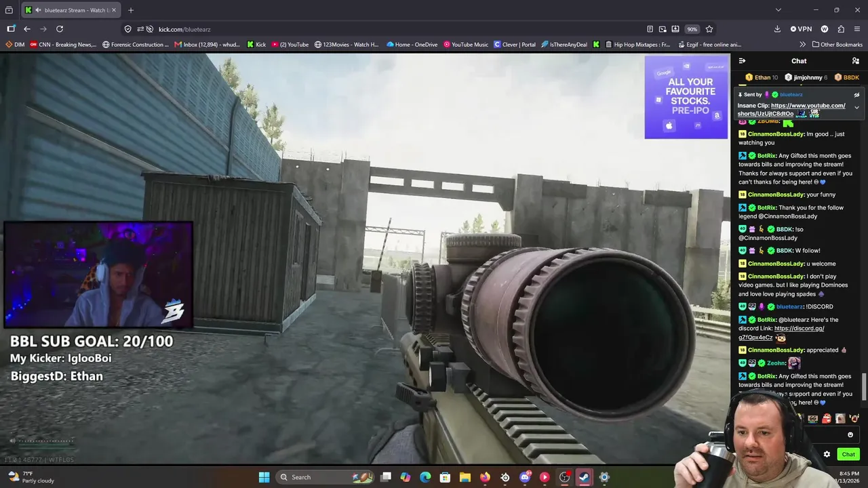
Task: Open the pinned YouTube shorts link
Action: pyautogui.click(x=792, y=109)
